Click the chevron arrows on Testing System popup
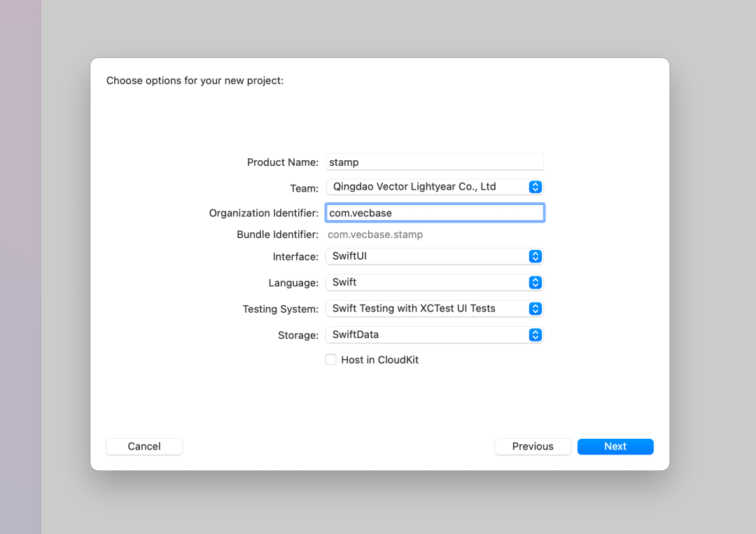Viewport: 756px width, 534px height. pyautogui.click(x=535, y=309)
